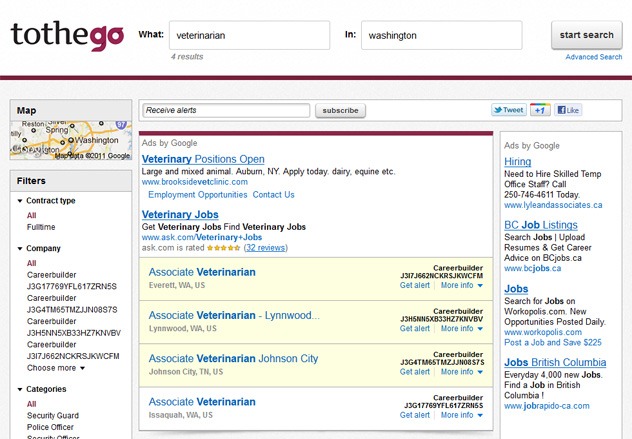
Task: Open the 32 reviews link
Action: click(x=266, y=248)
